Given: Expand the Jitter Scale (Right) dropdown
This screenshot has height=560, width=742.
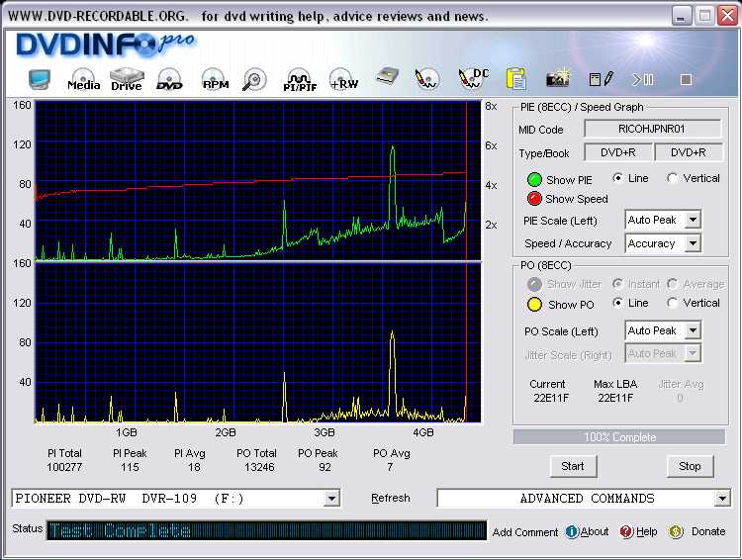Looking at the screenshot, I should point(693,353).
